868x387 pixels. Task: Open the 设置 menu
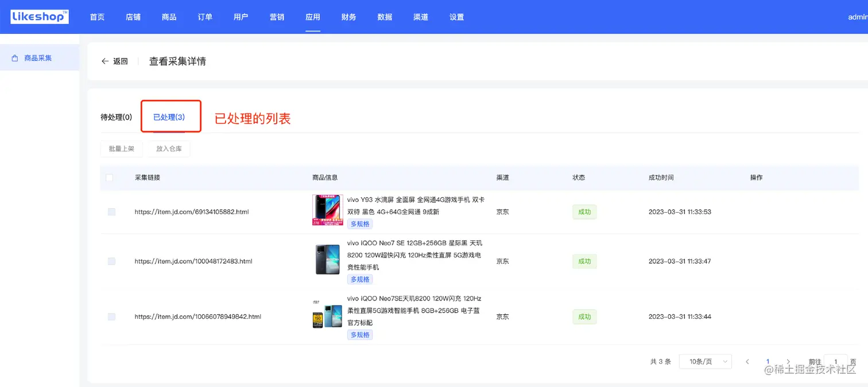(456, 17)
